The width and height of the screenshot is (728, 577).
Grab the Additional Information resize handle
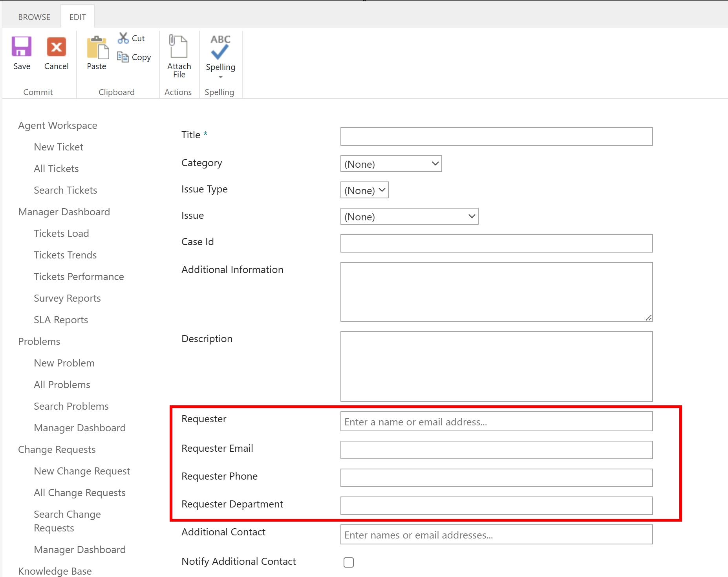click(x=649, y=317)
